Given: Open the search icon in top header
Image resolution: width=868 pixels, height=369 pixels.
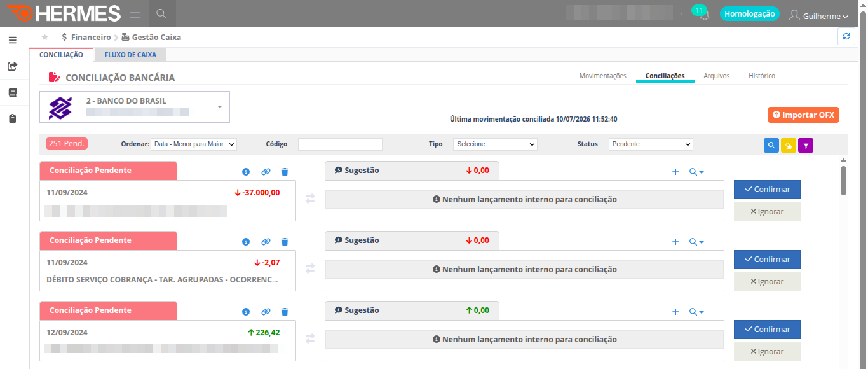Looking at the screenshot, I should pyautogui.click(x=161, y=13).
